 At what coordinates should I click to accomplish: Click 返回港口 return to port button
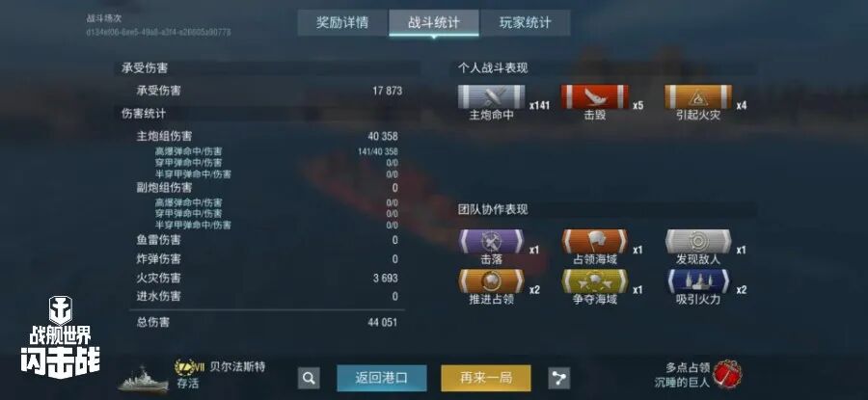(x=381, y=379)
